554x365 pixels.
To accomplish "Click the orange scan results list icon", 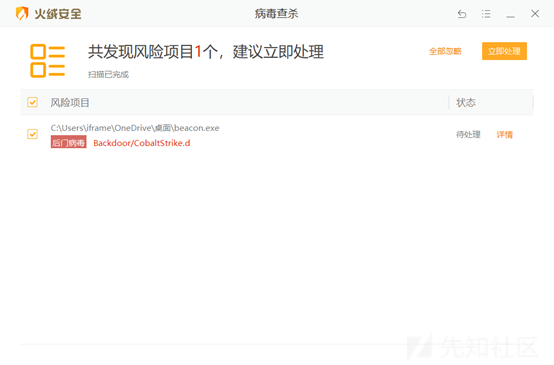I will coord(48,61).
